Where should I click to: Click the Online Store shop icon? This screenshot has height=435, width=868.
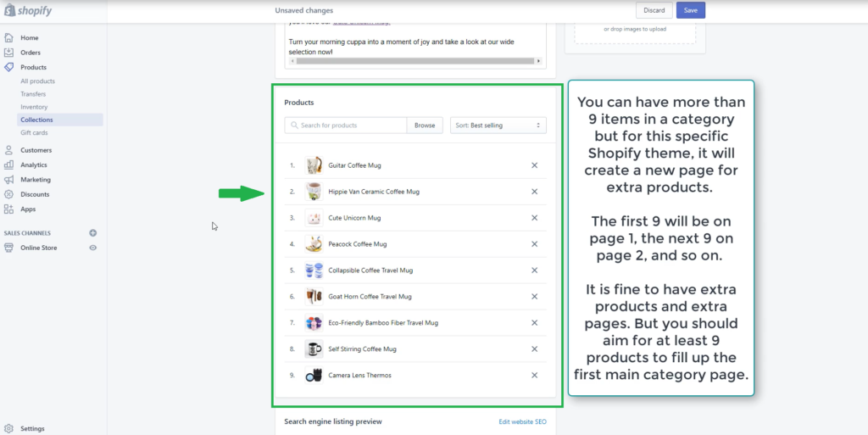pos(8,248)
